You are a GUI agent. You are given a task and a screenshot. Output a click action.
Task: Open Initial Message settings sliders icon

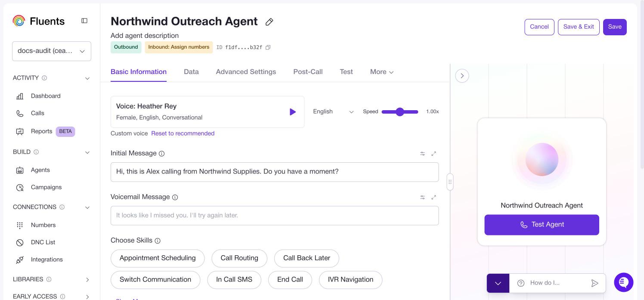pos(422,154)
